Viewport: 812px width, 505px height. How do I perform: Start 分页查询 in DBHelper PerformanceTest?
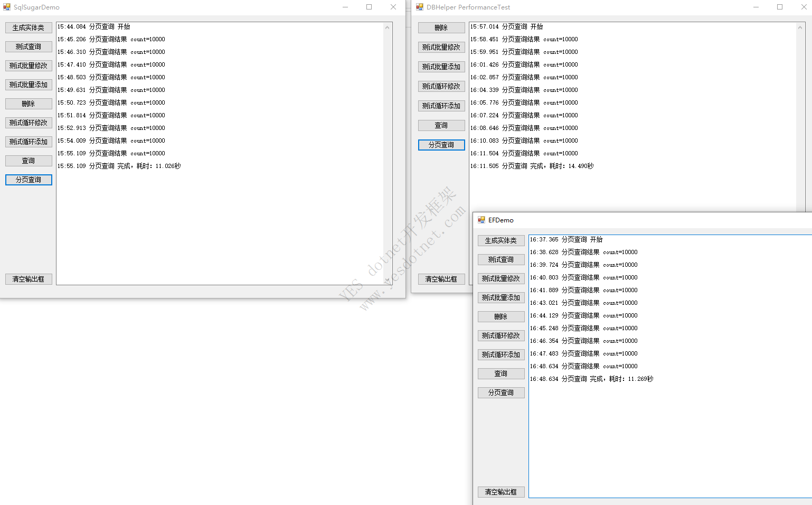pyautogui.click(x=441, y=145)
